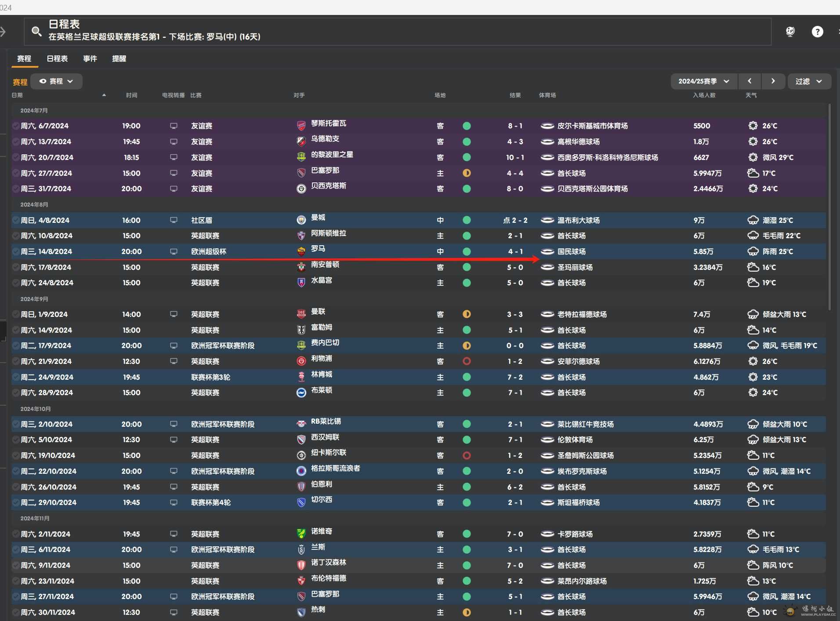Click the 利物浦 club badge
The height and width of the screenshot is (621, 840).
[x=301, y=361]
